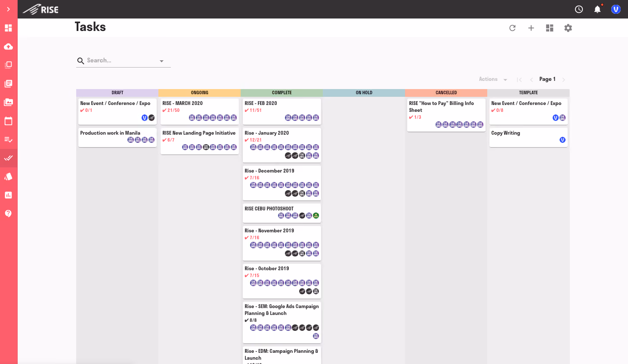
Task: Expand the search filter dropdown arrow
Action: (162, 61)
